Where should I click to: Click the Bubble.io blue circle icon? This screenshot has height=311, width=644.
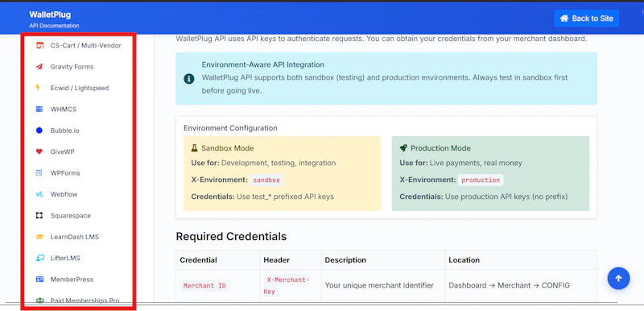pyautogui.click(x=39, y=131)
